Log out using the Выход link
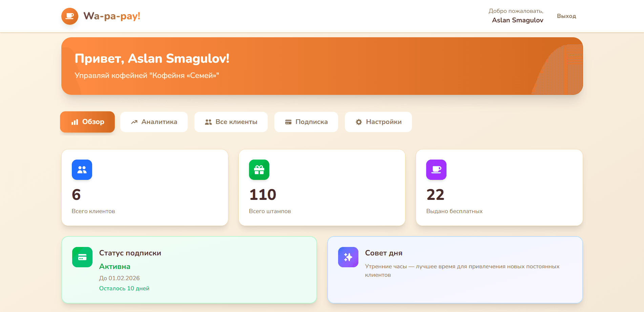This screenshot has width=644, height=312. pyautogui.click(x=566, y=16)
